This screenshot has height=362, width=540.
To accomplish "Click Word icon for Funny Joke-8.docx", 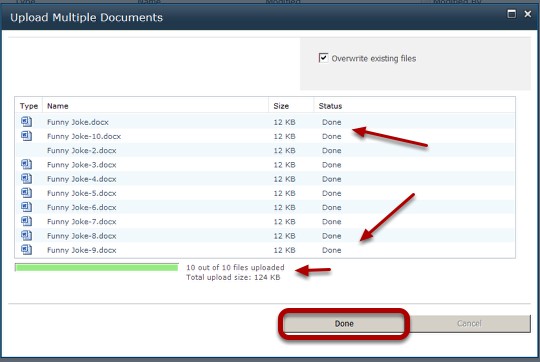I will (x=27, y=235).
